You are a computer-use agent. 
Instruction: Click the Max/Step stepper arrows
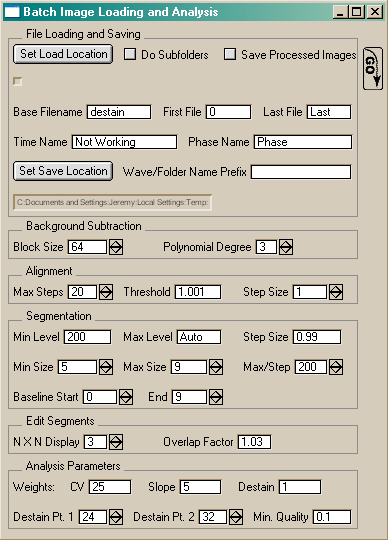(336, 367)
